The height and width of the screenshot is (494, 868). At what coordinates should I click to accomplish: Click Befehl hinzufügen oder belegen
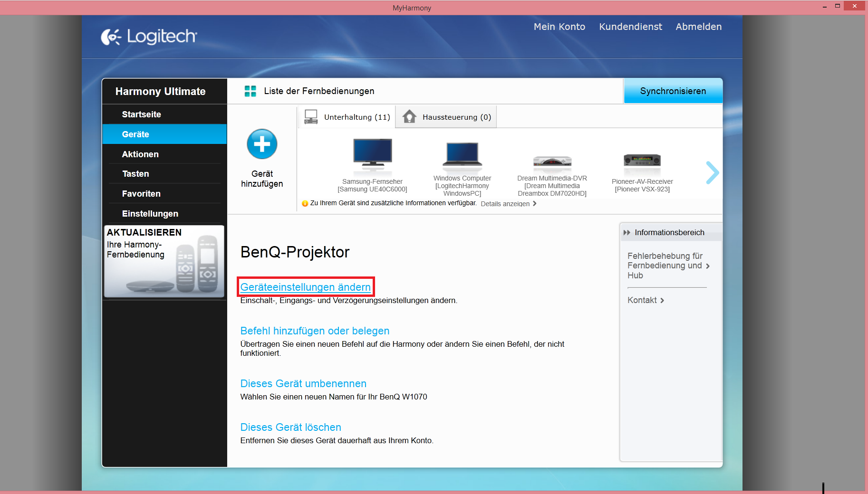[x=315, y=331]
